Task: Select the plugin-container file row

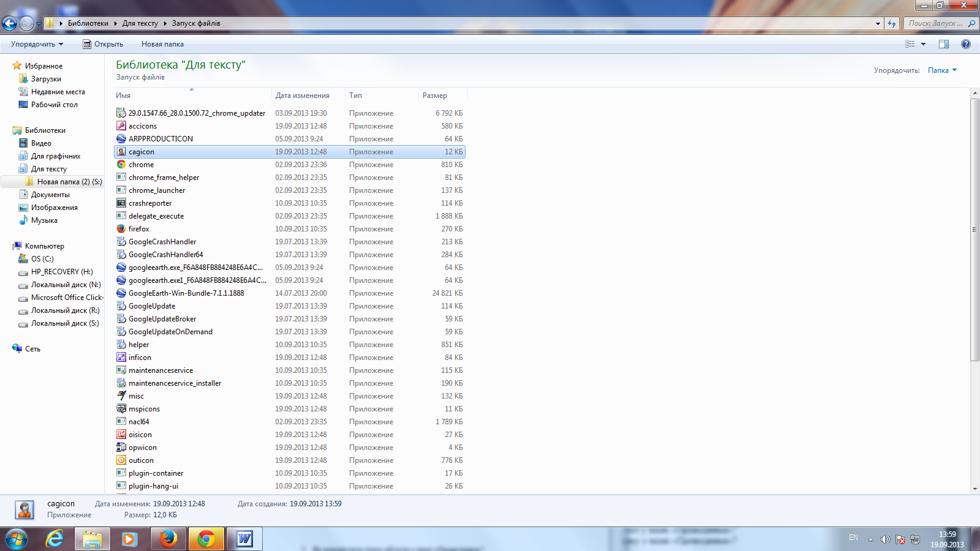Action: point(290,473)
